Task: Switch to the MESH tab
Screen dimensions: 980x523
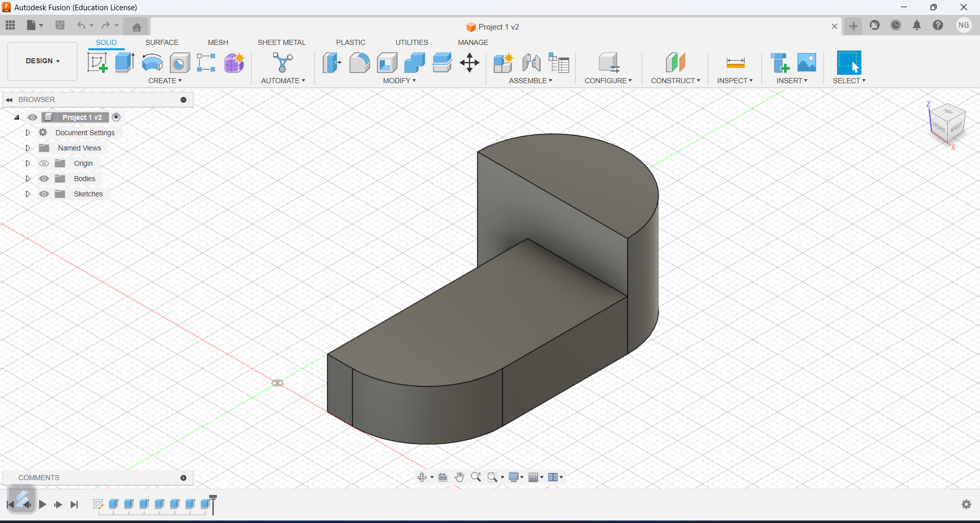Action: pos(218,42)
